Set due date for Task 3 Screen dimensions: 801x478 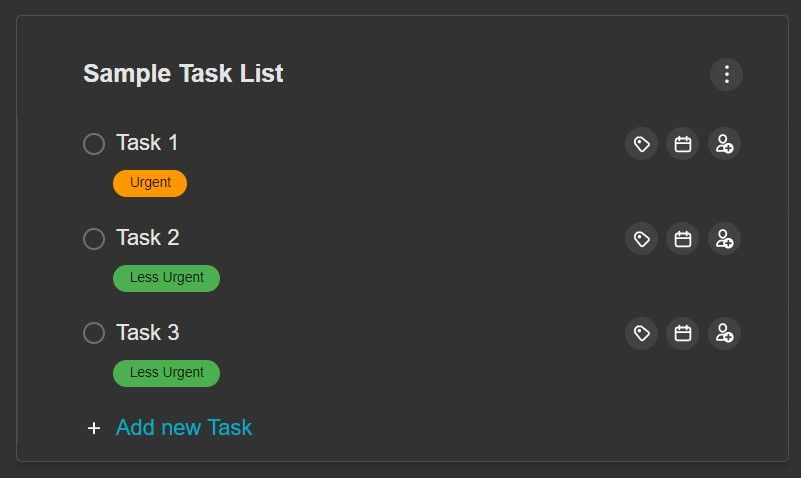pos(682,333)
